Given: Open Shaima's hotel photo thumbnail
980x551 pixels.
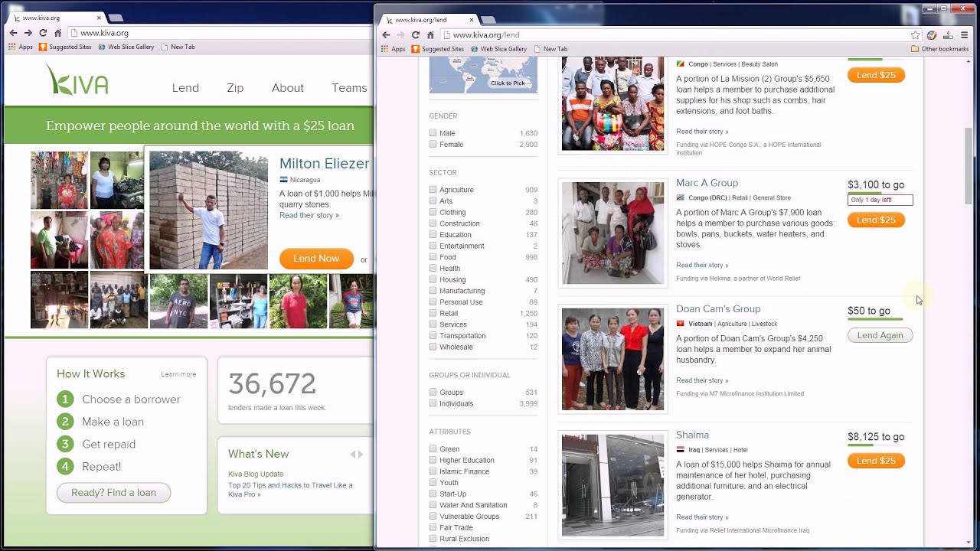Looking at the screenshot, I should click(x=612, y=485).
